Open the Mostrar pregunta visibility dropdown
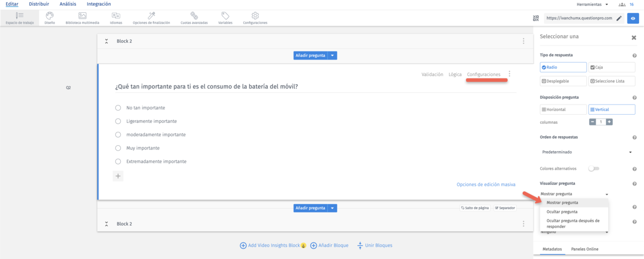This screenshot has height=259, width=644. 575,194
